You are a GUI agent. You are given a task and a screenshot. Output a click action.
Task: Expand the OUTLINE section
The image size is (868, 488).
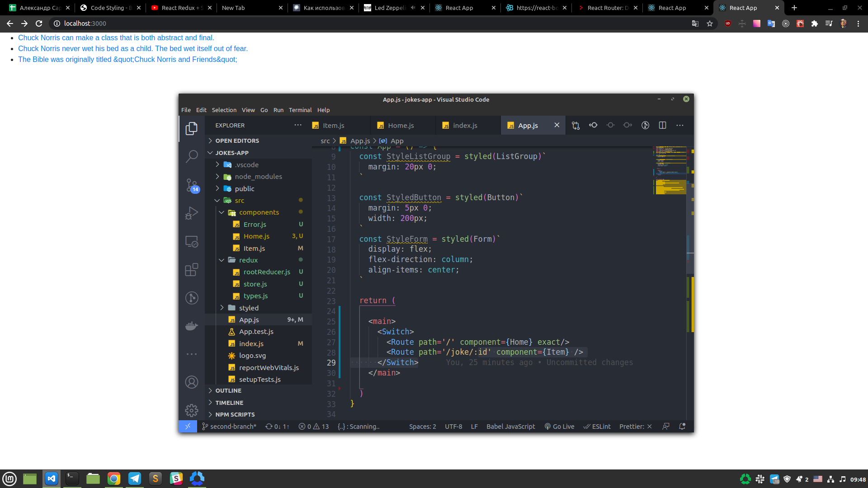click(228, 390)
